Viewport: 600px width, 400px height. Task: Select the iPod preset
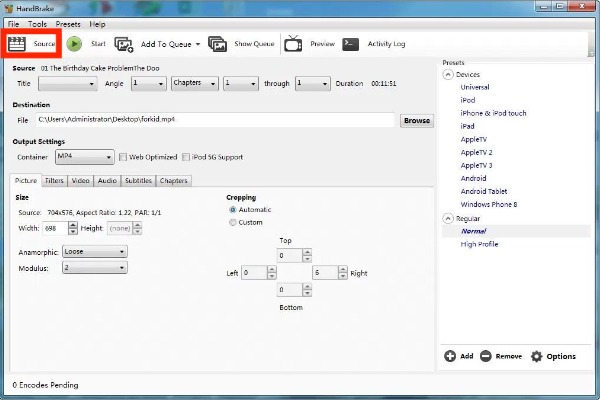click(468, 100)
